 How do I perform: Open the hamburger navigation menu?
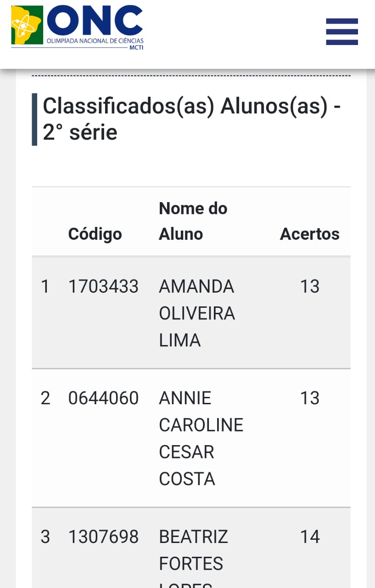pos(342,32)
